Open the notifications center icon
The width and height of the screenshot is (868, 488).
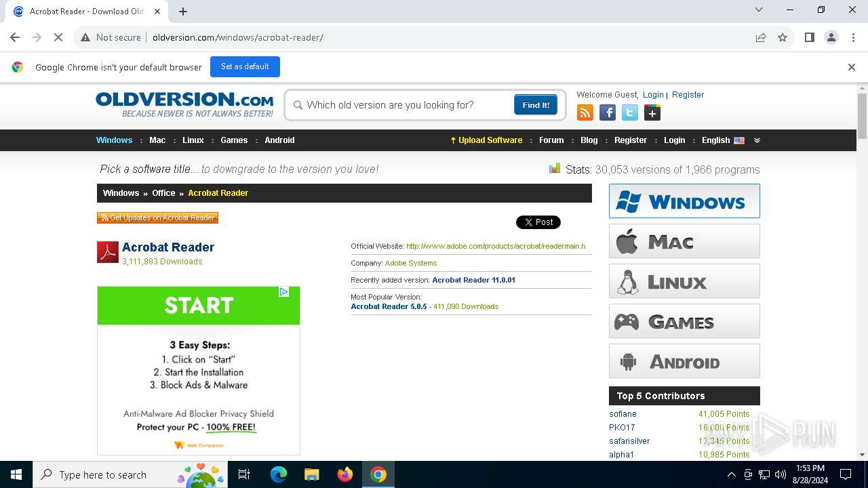[846, 474]
